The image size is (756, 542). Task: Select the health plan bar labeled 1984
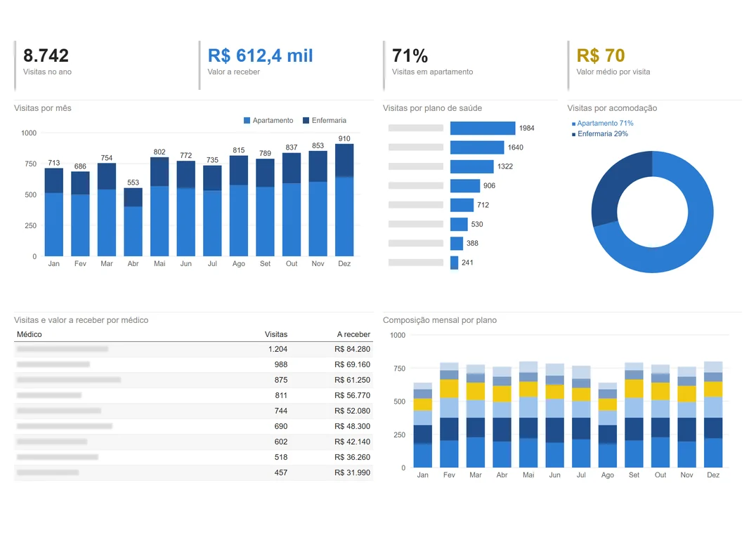click(x=483, y=128)
